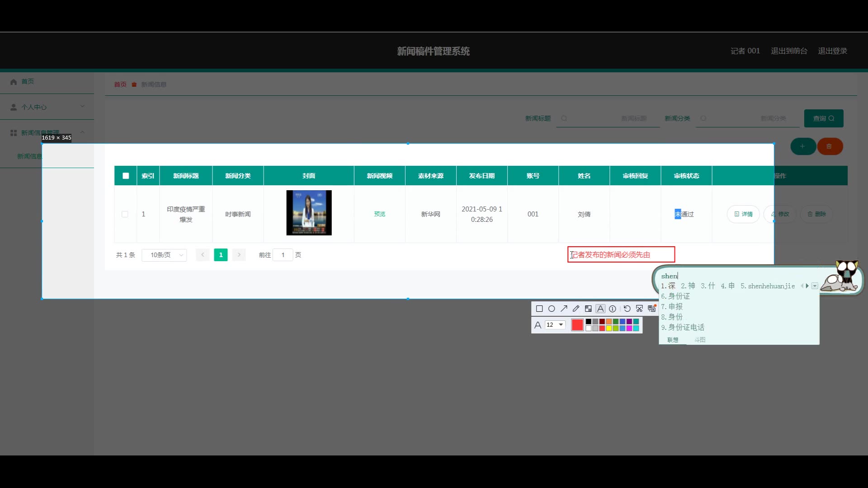Select the numbered marker tool

[x=613, y=309]
